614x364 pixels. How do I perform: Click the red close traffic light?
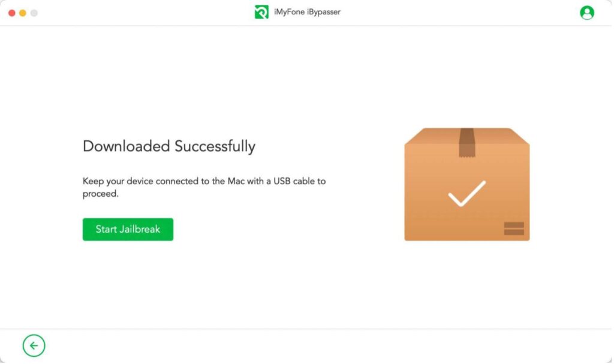click(x=11, y=11)
